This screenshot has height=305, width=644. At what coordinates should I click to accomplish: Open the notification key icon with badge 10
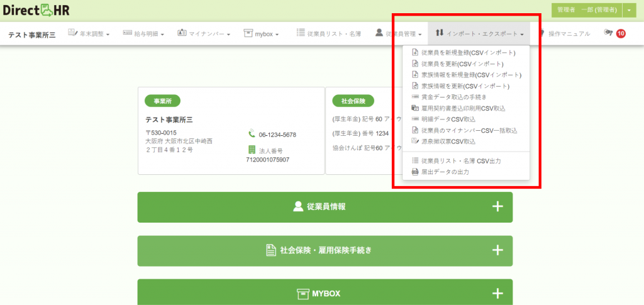[x=614, y=33]
